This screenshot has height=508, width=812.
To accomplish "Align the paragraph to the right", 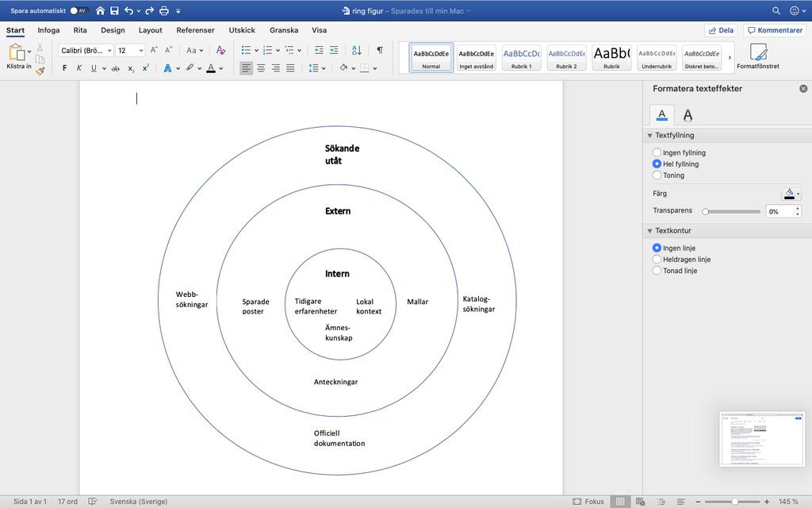I will [275, 68].
